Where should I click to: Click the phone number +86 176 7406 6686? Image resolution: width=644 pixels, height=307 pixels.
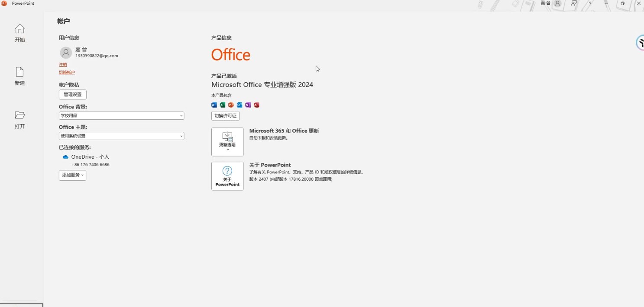91,165
